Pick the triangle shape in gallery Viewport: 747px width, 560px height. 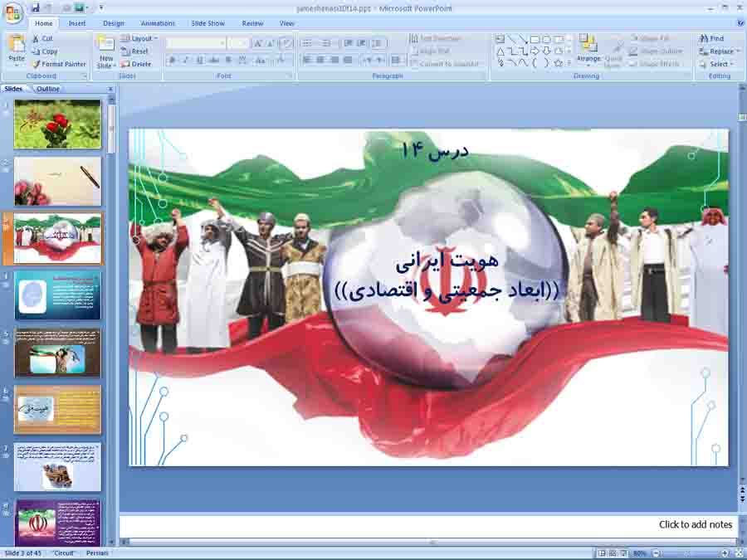(500, 51)
